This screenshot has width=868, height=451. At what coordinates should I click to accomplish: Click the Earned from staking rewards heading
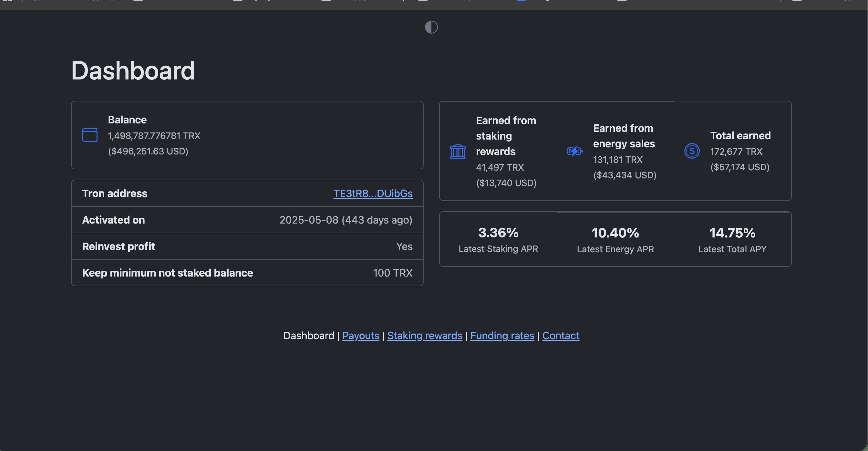506,136
